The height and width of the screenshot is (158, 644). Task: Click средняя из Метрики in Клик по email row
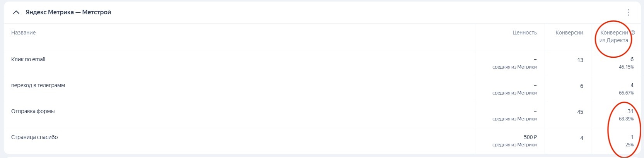point(514,67)
